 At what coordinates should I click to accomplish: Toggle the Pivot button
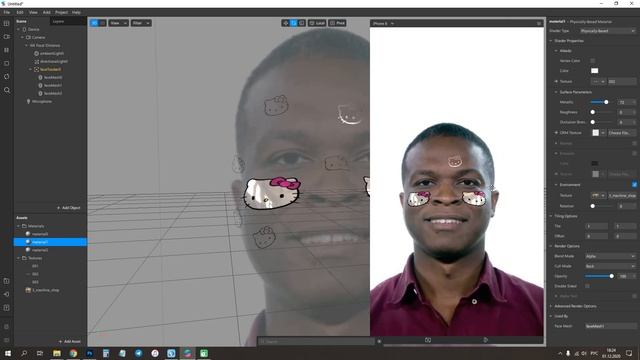(338, 23)
